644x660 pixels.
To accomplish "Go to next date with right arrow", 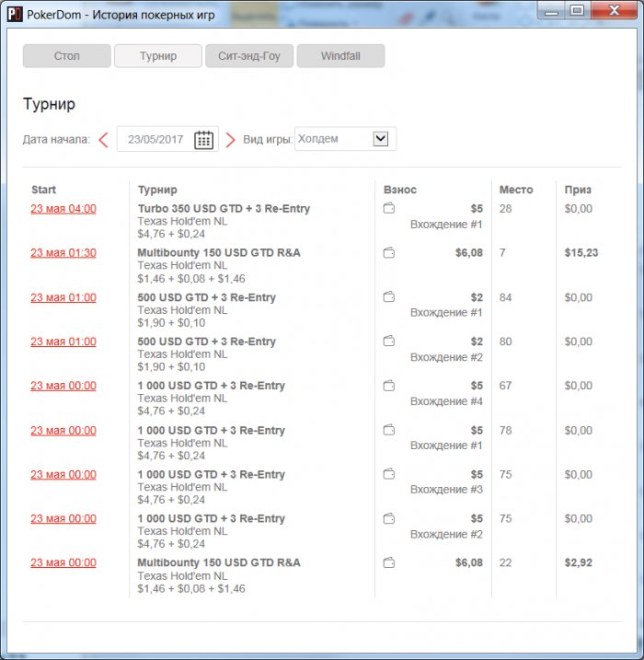I will (230, 140).
